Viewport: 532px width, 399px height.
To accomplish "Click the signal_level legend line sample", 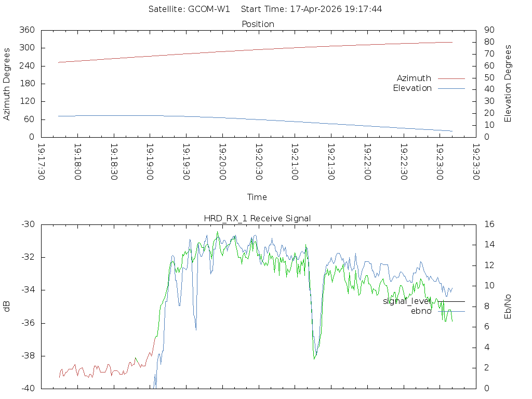I will pos(451,301).
